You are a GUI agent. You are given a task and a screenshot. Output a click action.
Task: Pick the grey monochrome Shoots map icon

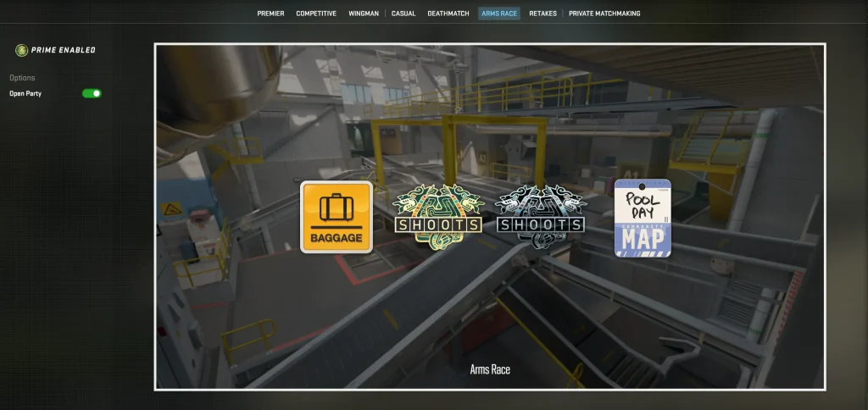click(x=540, y=217)
